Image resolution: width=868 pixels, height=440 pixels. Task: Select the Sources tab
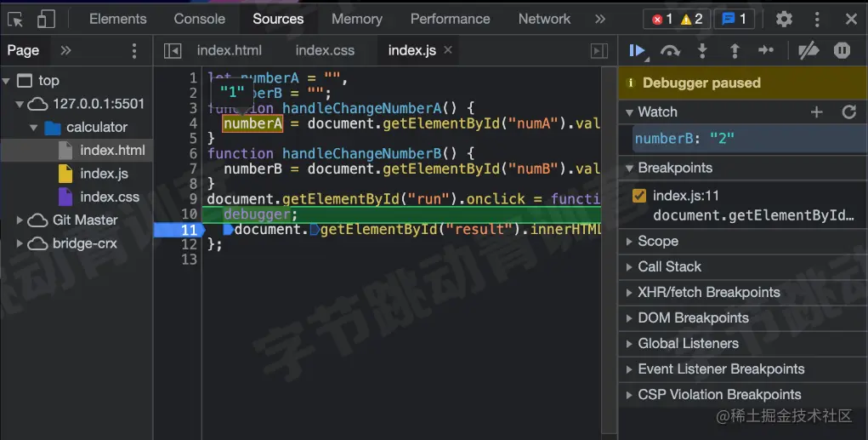(x=278, y=19)
